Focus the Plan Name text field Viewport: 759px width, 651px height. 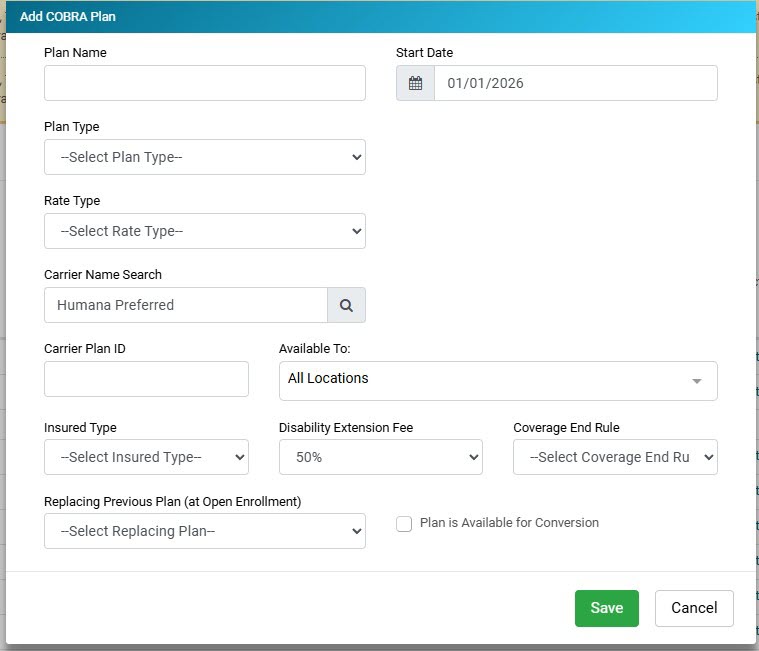click(205, 83)
